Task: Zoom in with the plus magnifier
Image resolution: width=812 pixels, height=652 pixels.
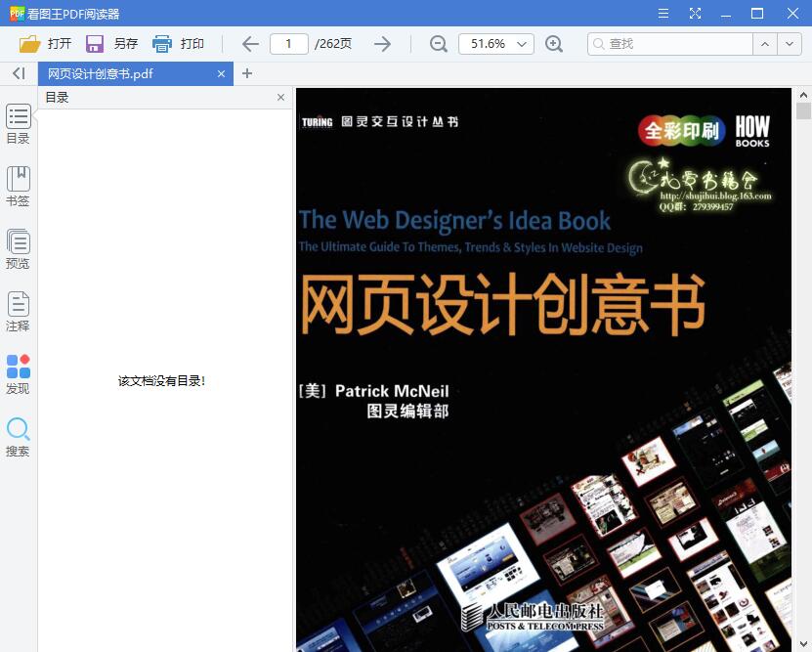Action: pyautogui.click(x=554, y=44)
